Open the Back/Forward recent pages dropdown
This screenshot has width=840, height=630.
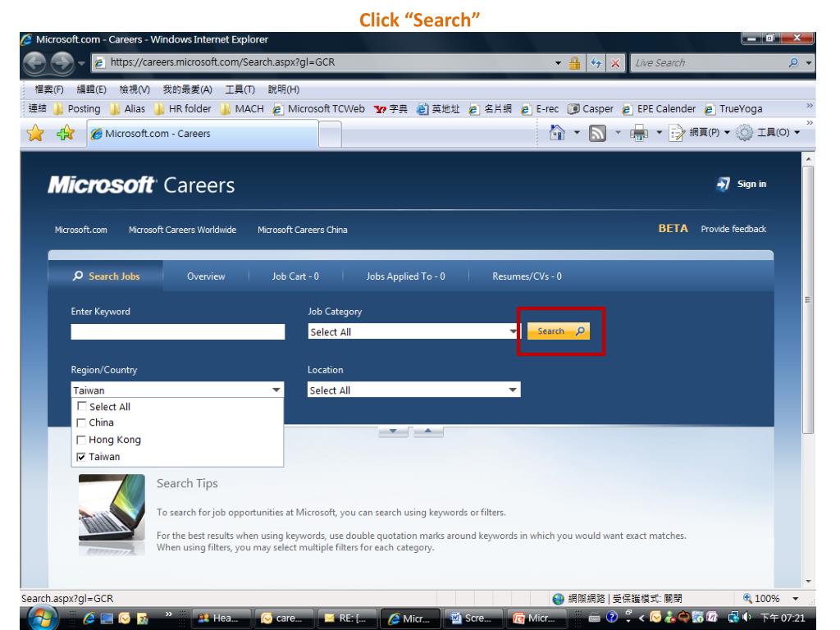82,63
